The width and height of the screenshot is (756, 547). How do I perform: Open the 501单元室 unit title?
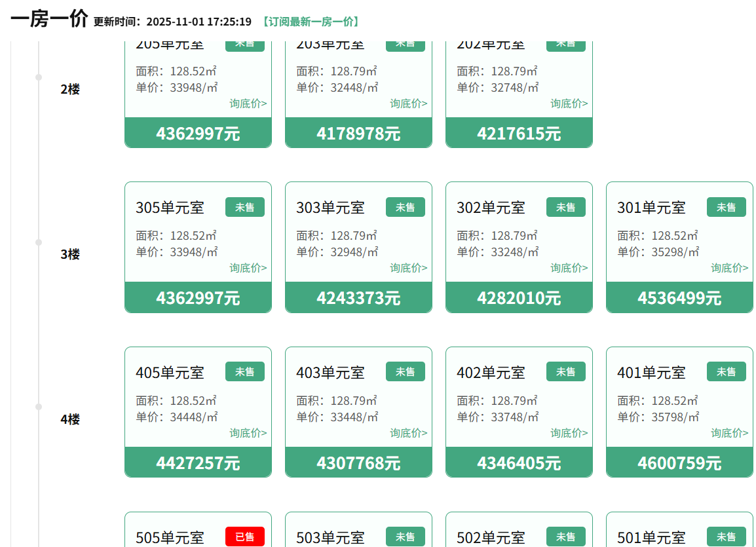pyautogui.click(x=651, y=538)
